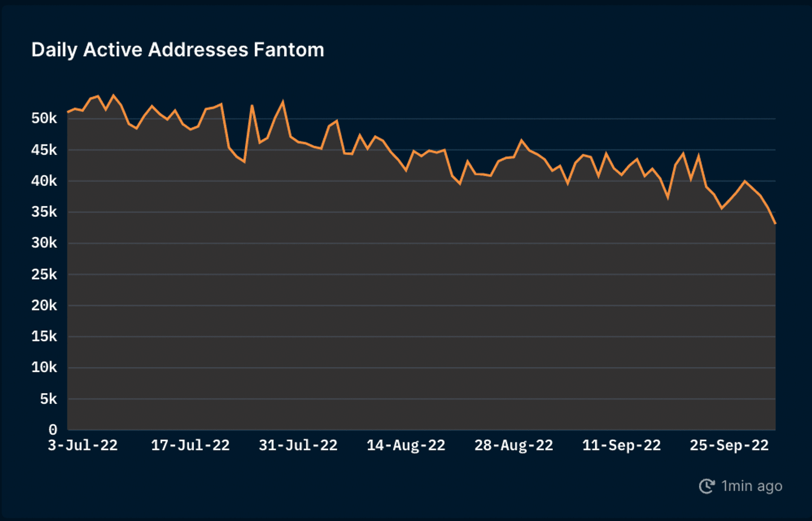Viewport: 812px width, 521px height.
Task: Click the 3-Jul-22 date label
Action: [83, 445]
